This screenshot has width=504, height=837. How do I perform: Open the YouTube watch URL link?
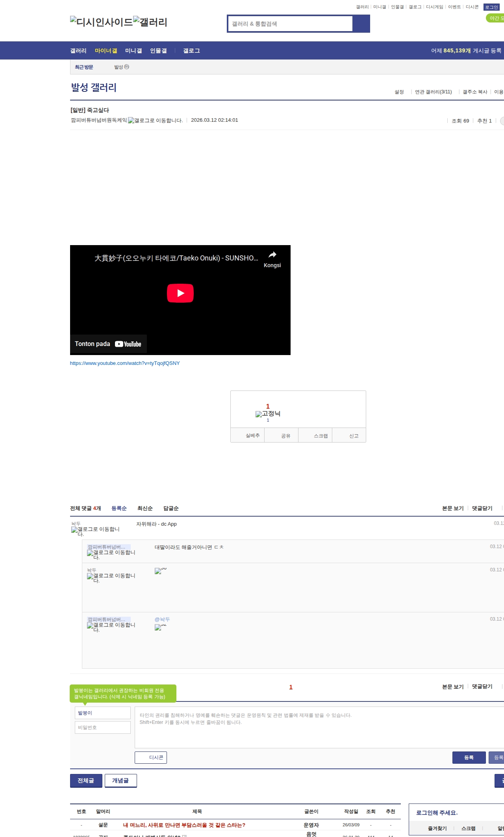[125, 363]
